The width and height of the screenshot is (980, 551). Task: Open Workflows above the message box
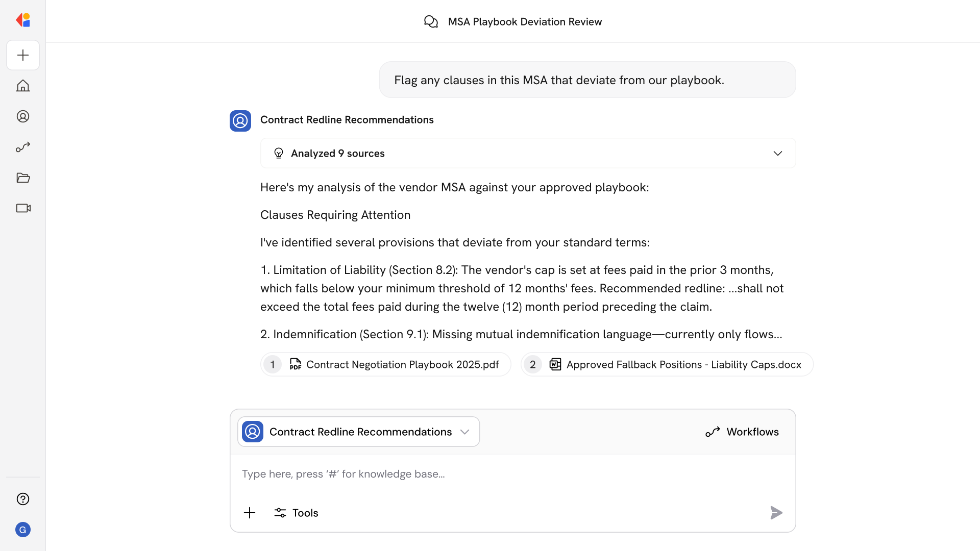pos(743,432)
